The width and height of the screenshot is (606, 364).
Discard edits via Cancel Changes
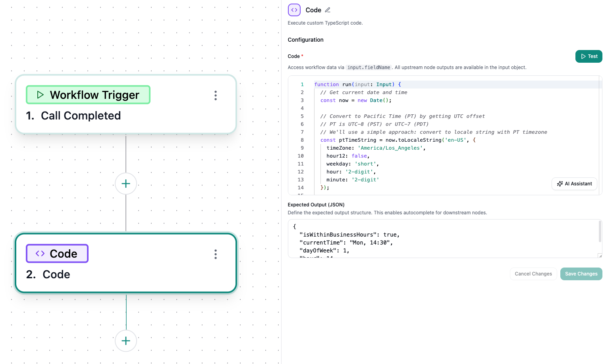point(533,273)
